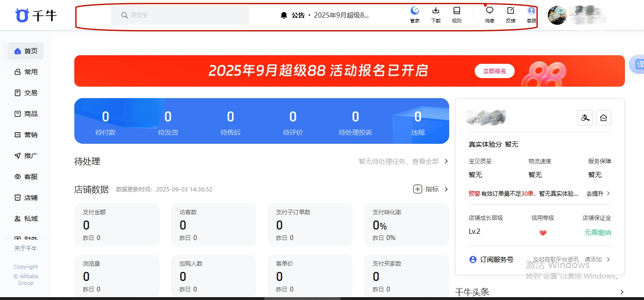This screenshot has height=300, width=644.
Task: Click 关于千牛 link
Action: click(x=25, y=249)
